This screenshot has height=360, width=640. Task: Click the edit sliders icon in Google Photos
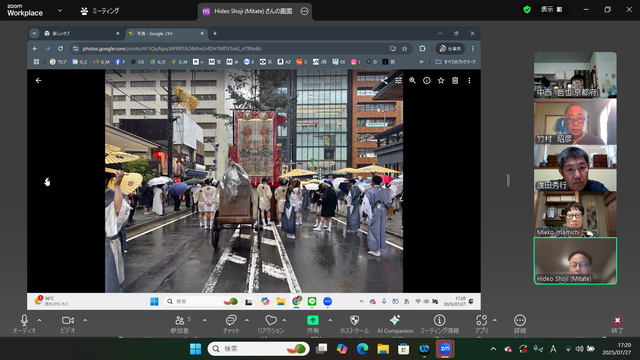pyautogui.click(x=398, y=80)
